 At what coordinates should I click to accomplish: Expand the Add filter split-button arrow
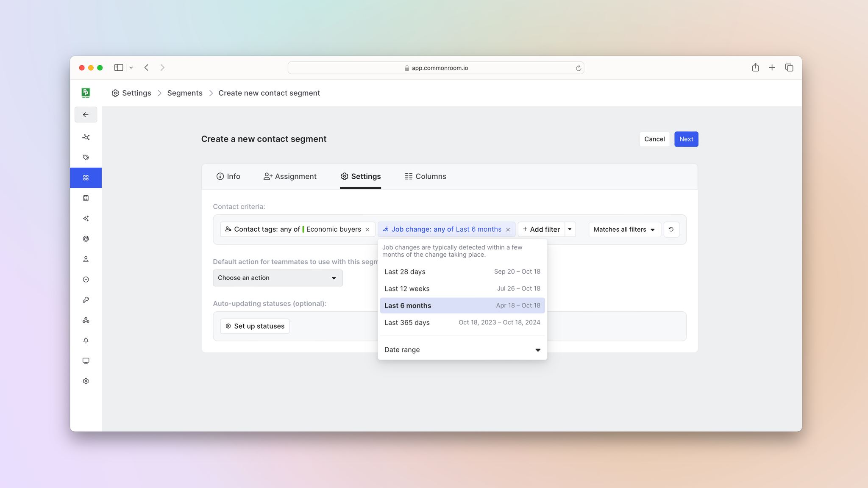(570, 229)
